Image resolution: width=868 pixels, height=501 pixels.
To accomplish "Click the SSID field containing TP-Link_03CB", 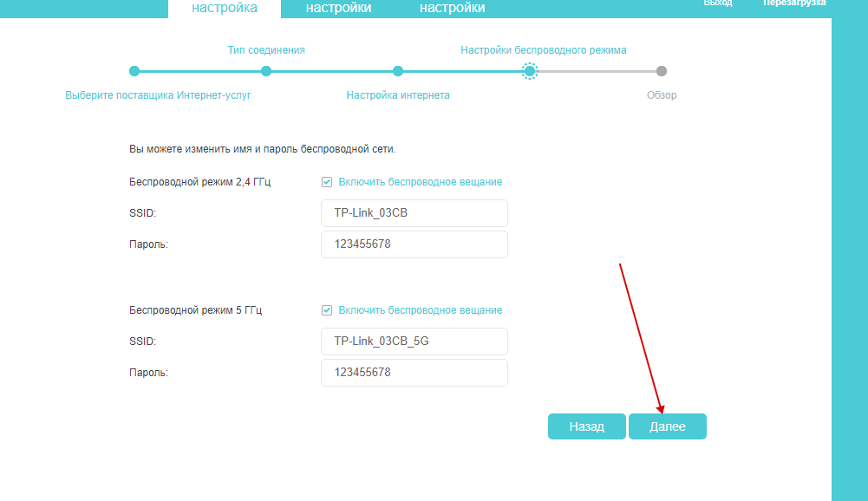I will click(414, 213).
